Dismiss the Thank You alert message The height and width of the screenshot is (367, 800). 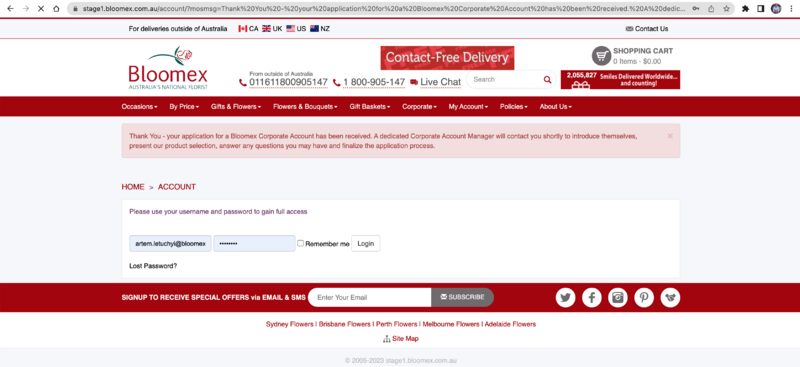[670, 136]
